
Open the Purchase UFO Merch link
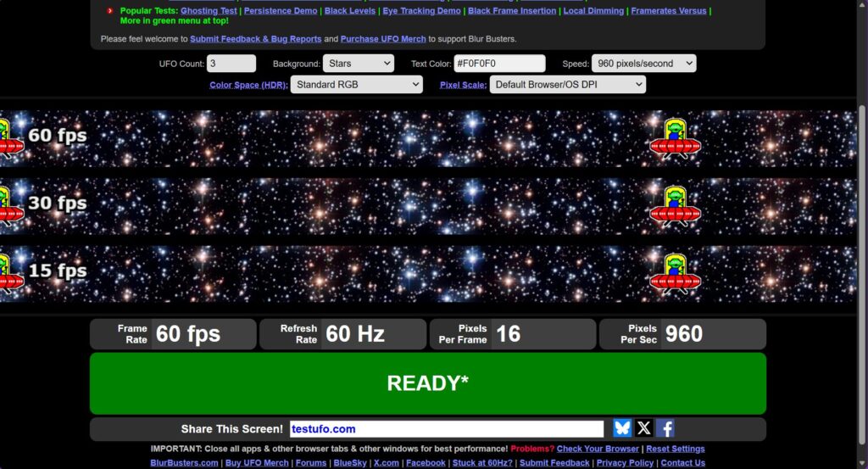pos(383,39)
